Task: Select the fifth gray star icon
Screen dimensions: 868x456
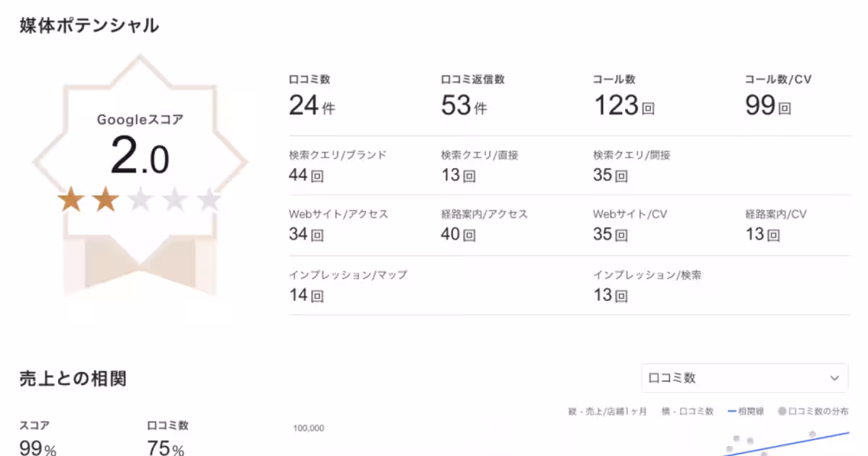Action: pos(210,200)
